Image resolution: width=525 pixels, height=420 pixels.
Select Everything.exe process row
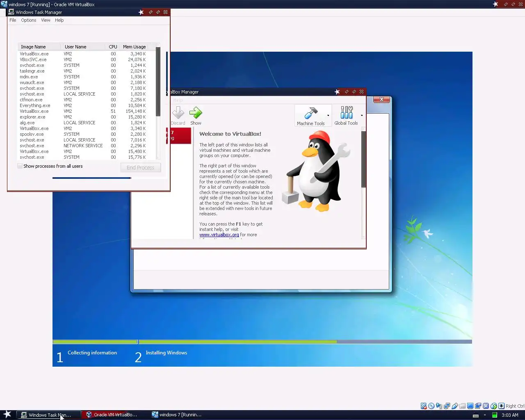pos(86,105)
